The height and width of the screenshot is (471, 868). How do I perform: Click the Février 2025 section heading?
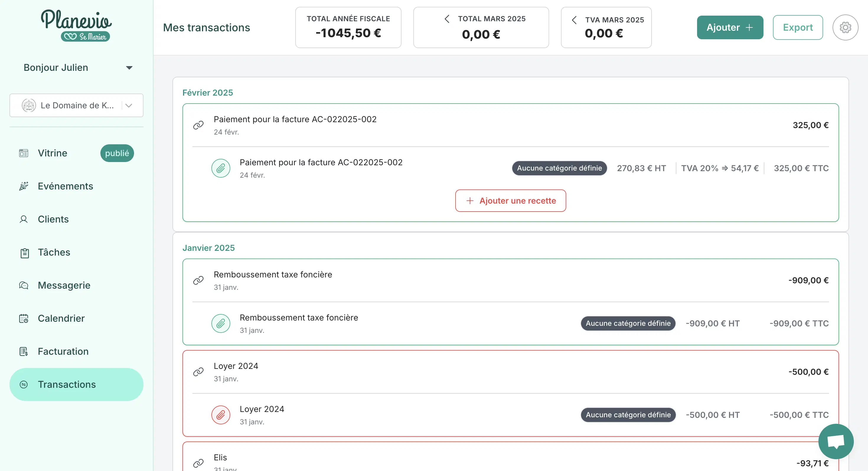[x=208, y=93]
